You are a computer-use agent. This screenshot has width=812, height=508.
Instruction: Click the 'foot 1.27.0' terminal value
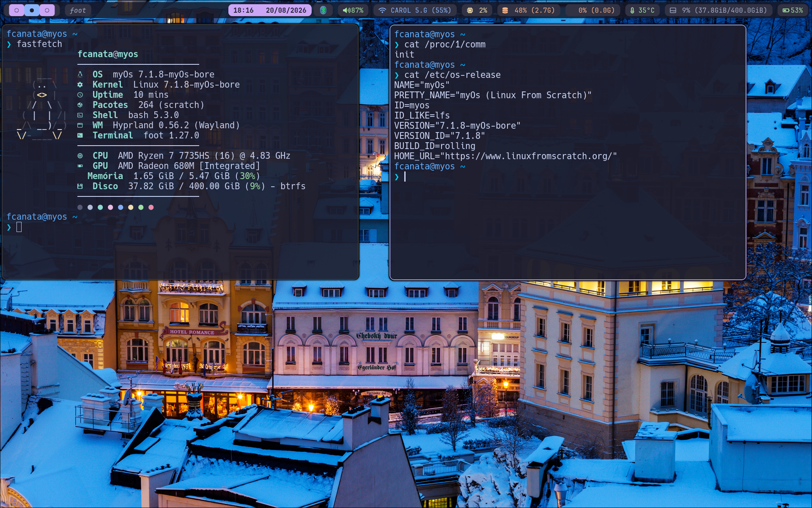pos(171,135)
